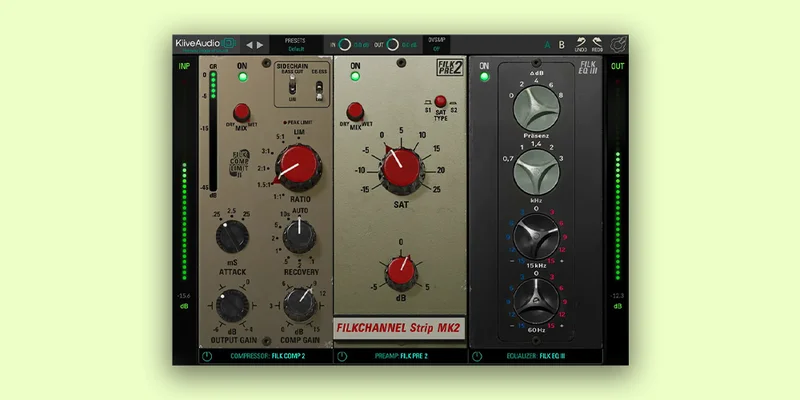Click the Filk Comp Limit II logo
This screenshot has width=800, height=400.
[x=239, y=164]
